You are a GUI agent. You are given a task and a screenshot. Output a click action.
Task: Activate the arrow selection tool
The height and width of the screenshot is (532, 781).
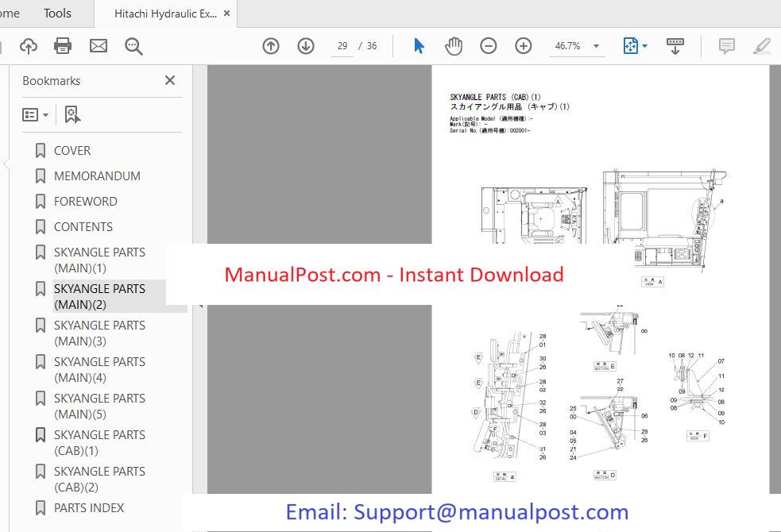point(419,46)
